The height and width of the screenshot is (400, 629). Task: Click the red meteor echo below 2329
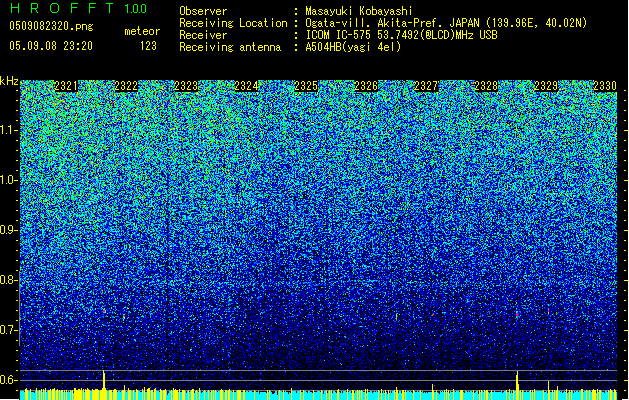[x=548, y=311]
